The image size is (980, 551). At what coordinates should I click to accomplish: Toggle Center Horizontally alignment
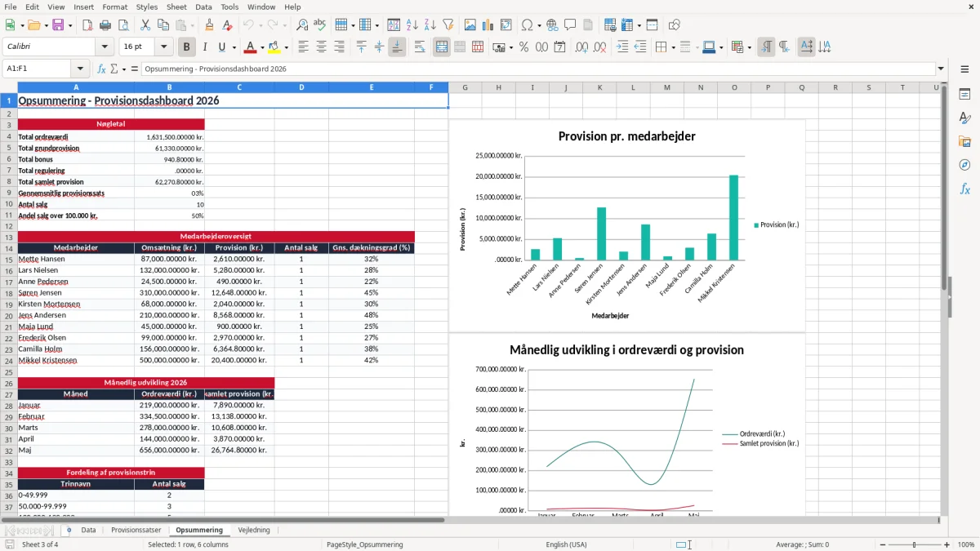click(x=321, y=47)
